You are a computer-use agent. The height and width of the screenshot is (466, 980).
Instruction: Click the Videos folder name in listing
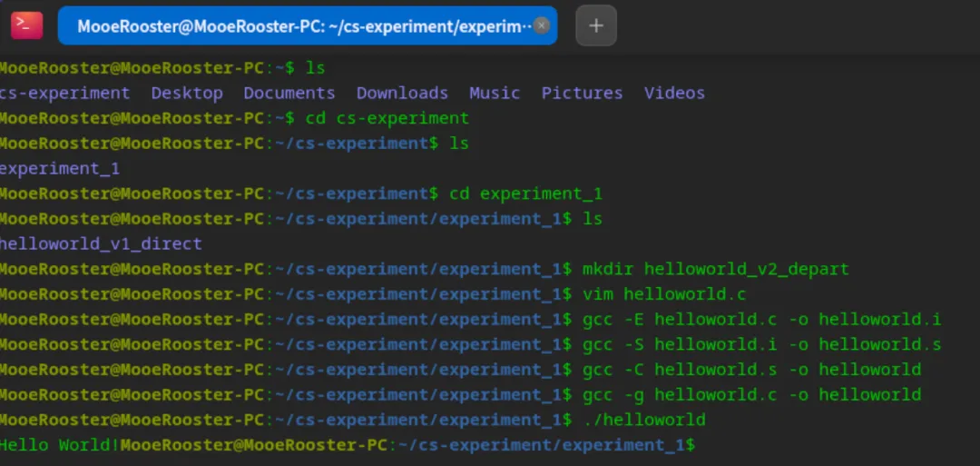(674, 93)
